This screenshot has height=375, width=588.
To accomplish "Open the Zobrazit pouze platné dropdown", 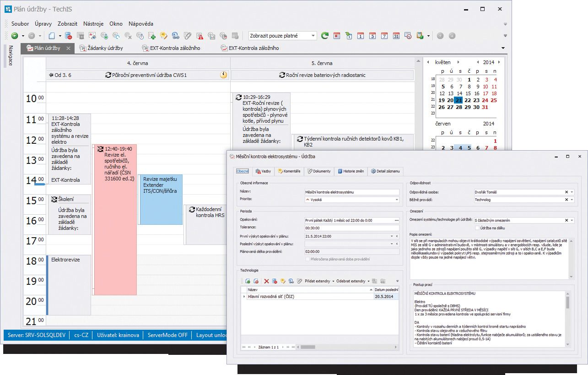I will (313, 36).
